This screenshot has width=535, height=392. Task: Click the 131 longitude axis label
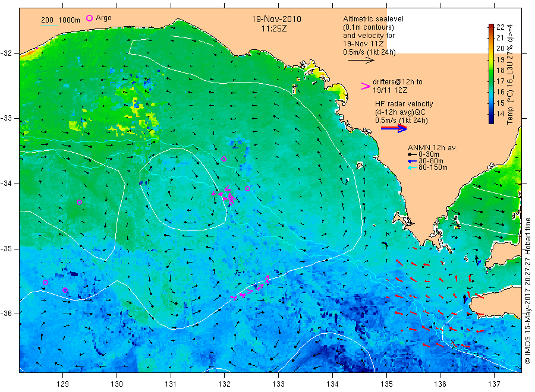171,384
